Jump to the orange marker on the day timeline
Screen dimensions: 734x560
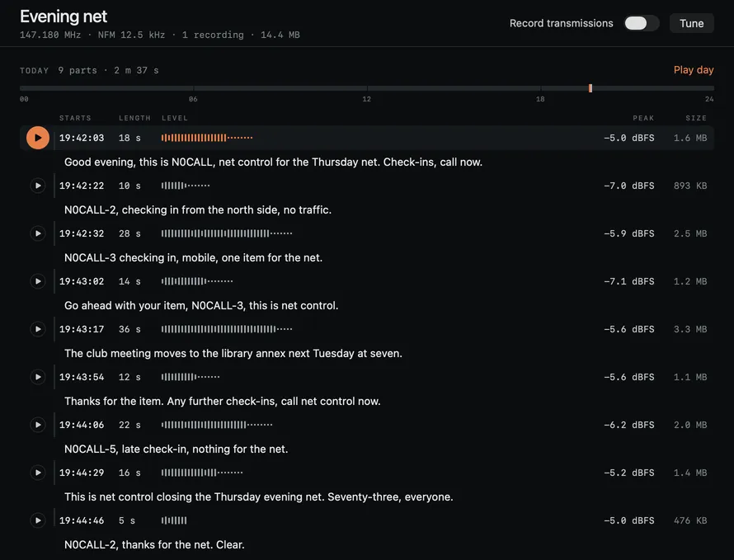coord(590,88)
